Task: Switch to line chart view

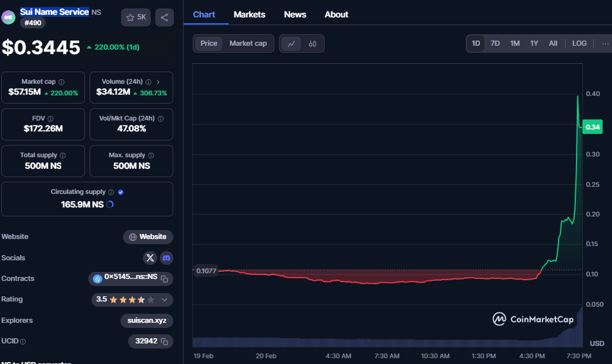Action: 291,44
